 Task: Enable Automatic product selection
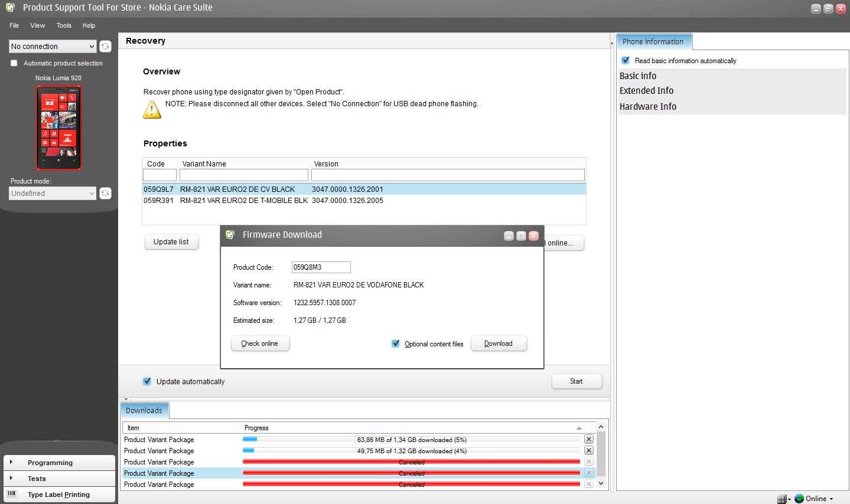tap(14, 63)
